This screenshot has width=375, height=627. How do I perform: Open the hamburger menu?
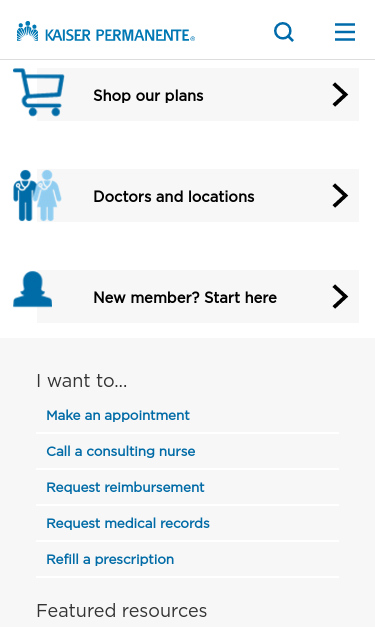click(x=345, y=32)
